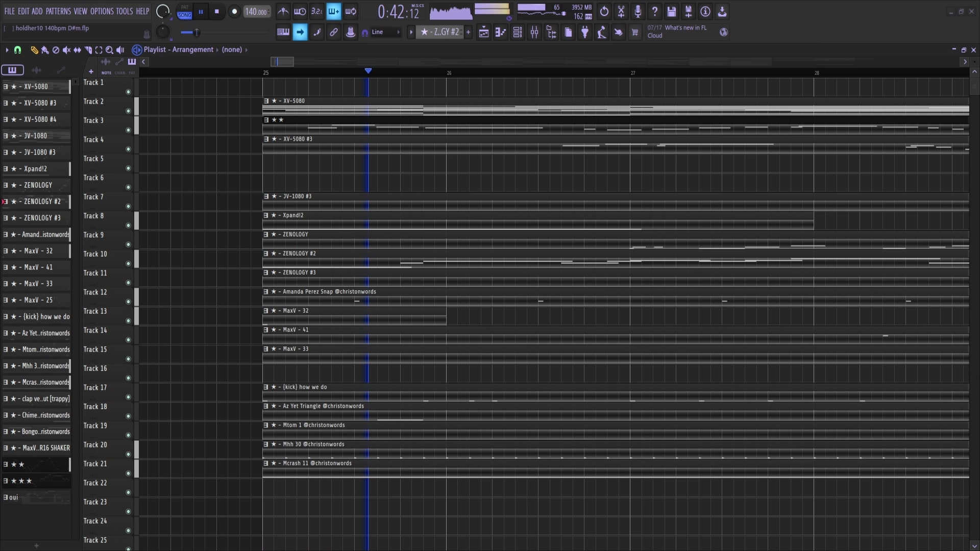Click the undo history icon
Screen dimensions: 980x551
pyautogui.click(x=604, y=11)
